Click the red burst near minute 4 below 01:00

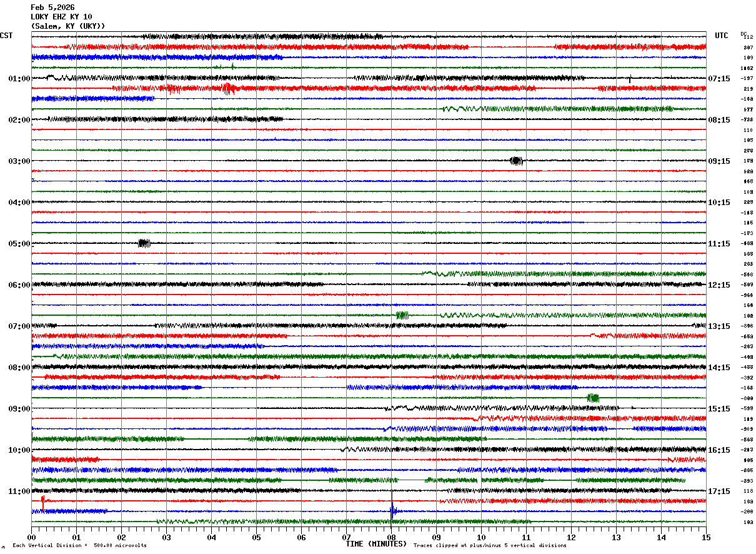coord(229,88)
